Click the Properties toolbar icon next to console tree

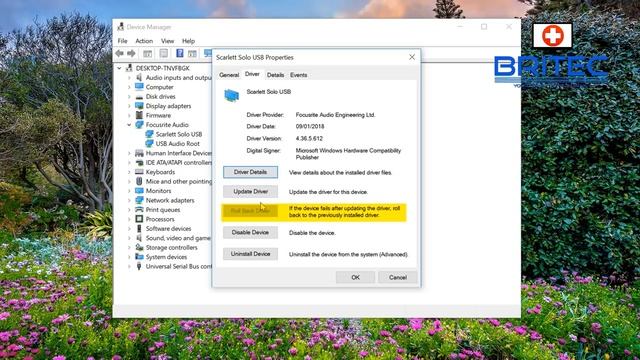[x=164, y=53]
